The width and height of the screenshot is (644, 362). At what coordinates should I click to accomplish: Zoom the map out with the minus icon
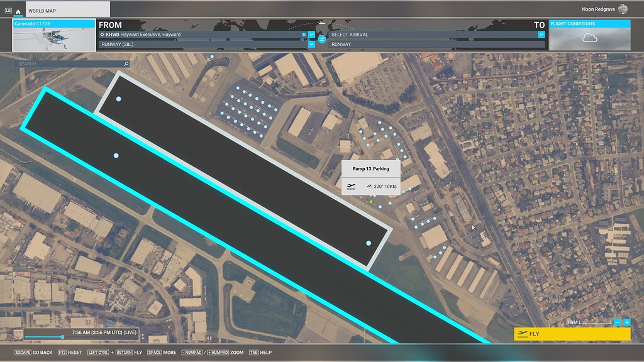(x=617, y=322)
